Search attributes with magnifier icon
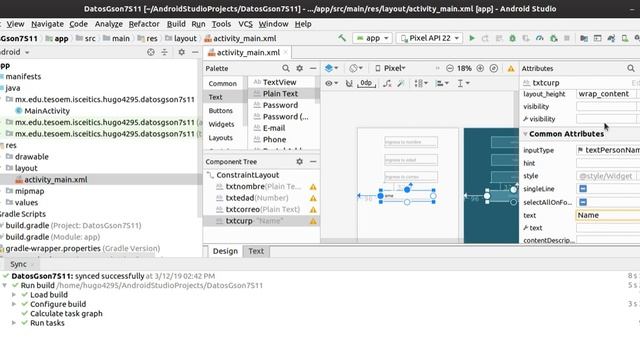The height and width of the screenshot is (360, 640). click(631, 68)
